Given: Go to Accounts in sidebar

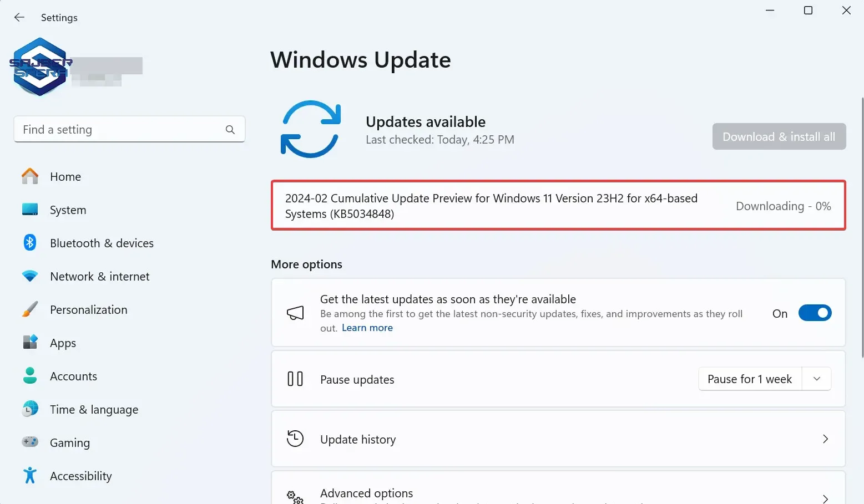Looking at the screenshot, I should pyautogui.click(x=73, y=376).
